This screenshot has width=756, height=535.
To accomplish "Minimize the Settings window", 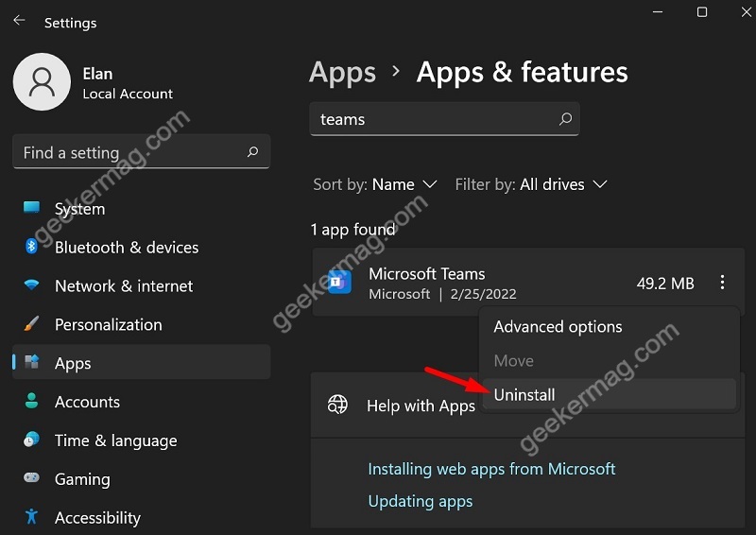I will point(657,12).
